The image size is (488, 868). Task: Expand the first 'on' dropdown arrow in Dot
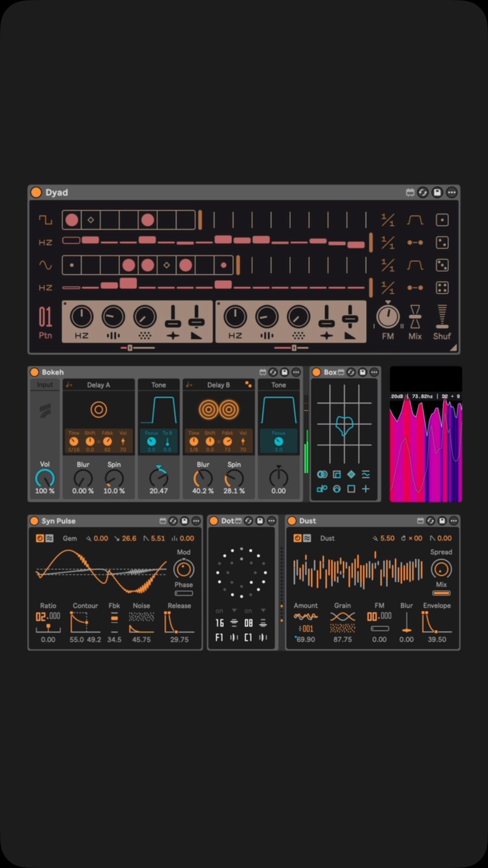click(234, 610)
